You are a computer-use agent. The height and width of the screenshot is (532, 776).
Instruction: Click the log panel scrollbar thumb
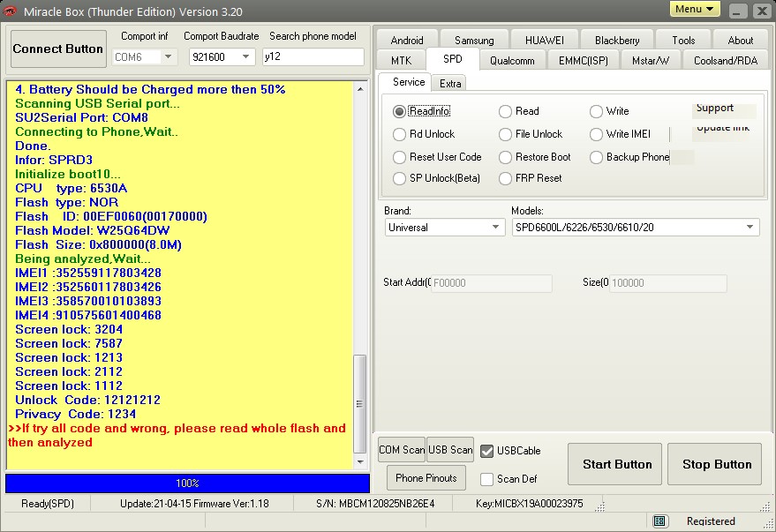tap(360, 404)
